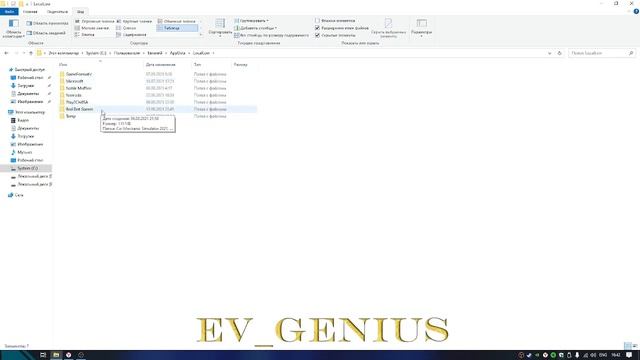Toggle the Details pane (Область сведений)
Screen dimensions: 640x360
pos(46,33)
